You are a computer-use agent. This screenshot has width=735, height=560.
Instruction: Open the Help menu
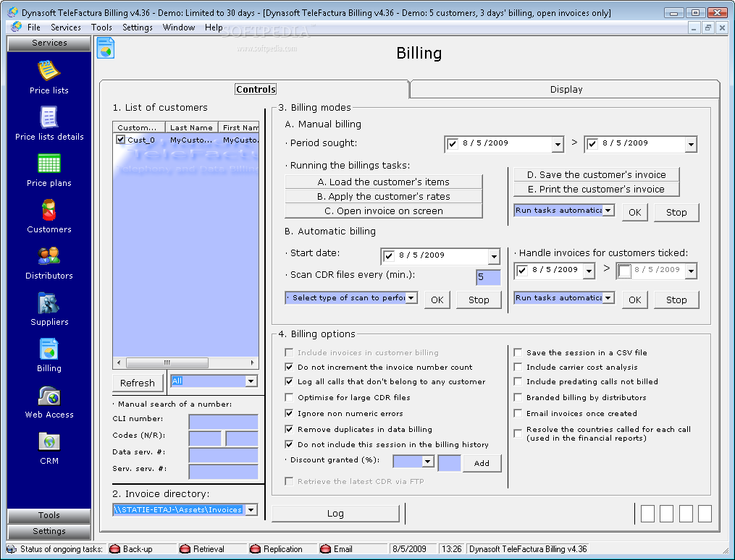point(214,27)
